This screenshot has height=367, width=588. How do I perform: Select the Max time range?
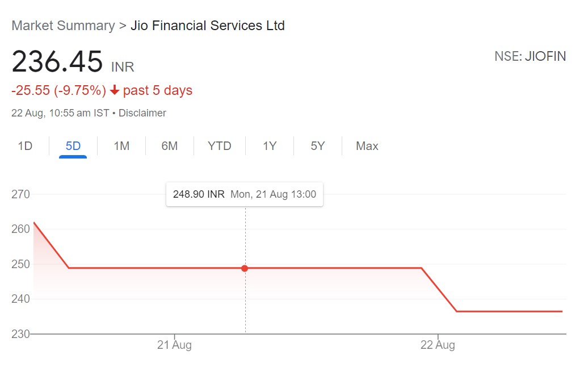click(x=367, y=146)
